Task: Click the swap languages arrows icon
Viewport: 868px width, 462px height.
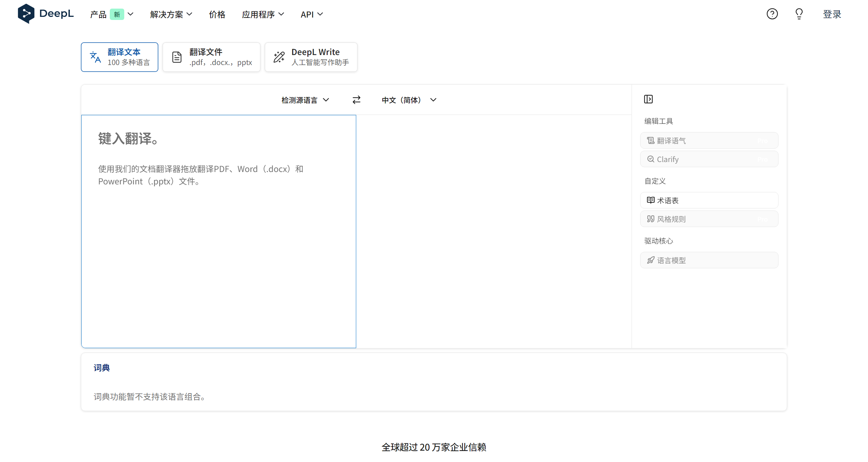Action: (x=357, y=100)
